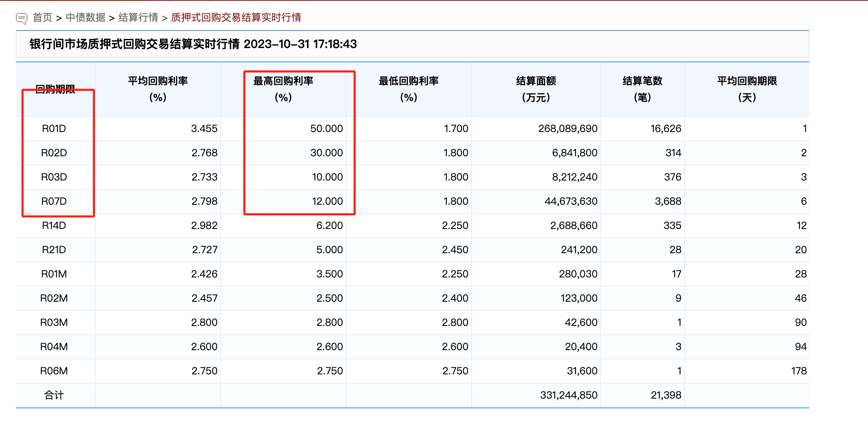The image size is (868, 422).
Task: Select the R01M row label
Action: [54, 274]
